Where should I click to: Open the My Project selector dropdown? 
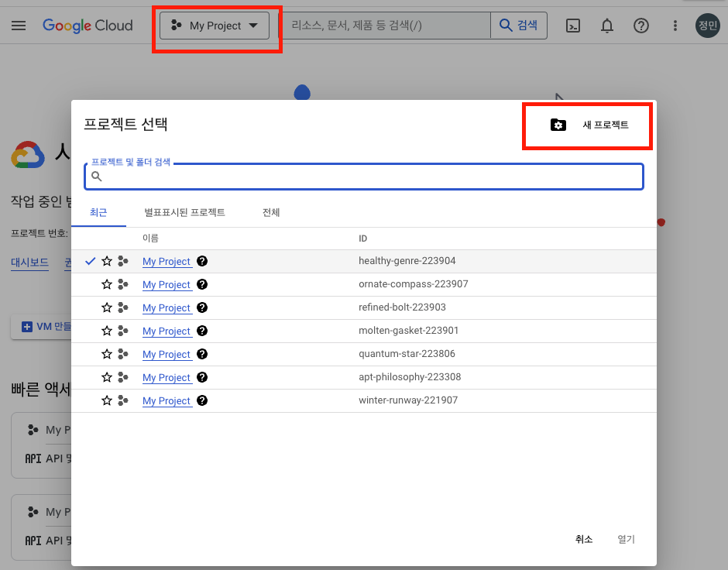coord(215,26)
